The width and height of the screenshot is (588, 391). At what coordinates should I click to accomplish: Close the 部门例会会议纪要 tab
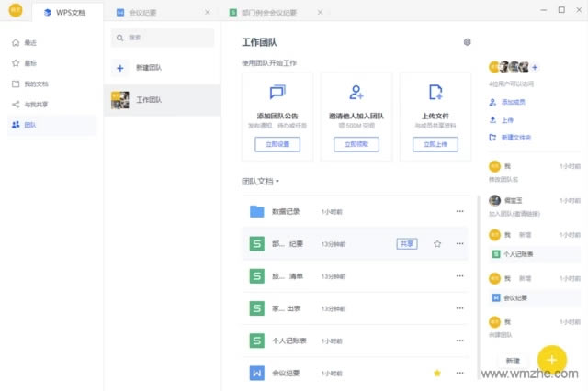tap(320, 12)
